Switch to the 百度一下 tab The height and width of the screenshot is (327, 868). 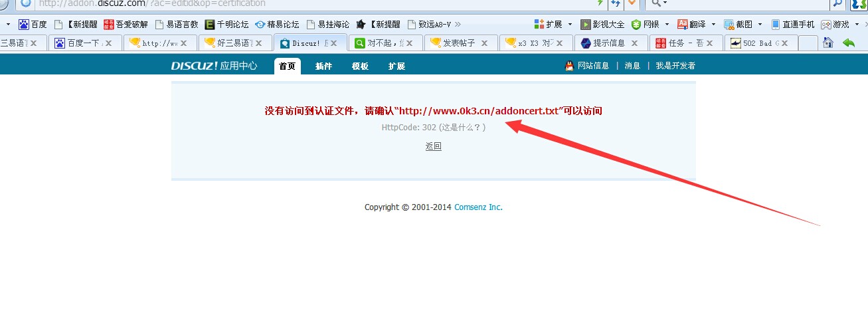click(85, 43)
